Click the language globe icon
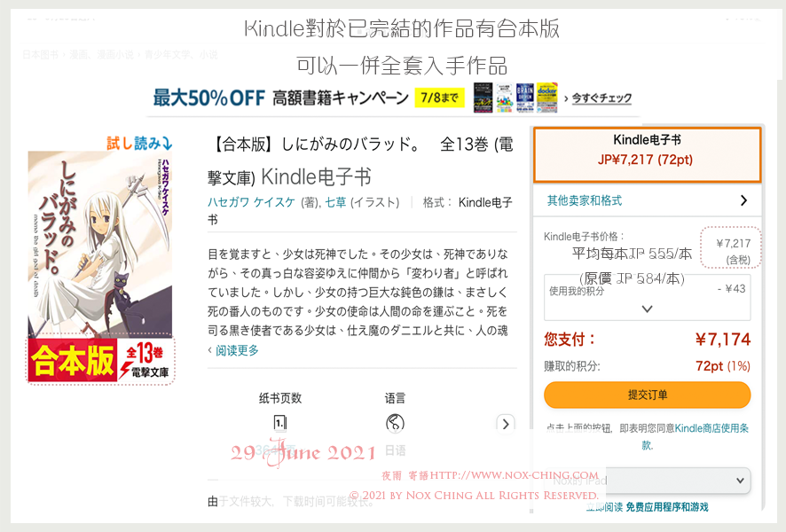786x532 pixels. coord(395,423)
